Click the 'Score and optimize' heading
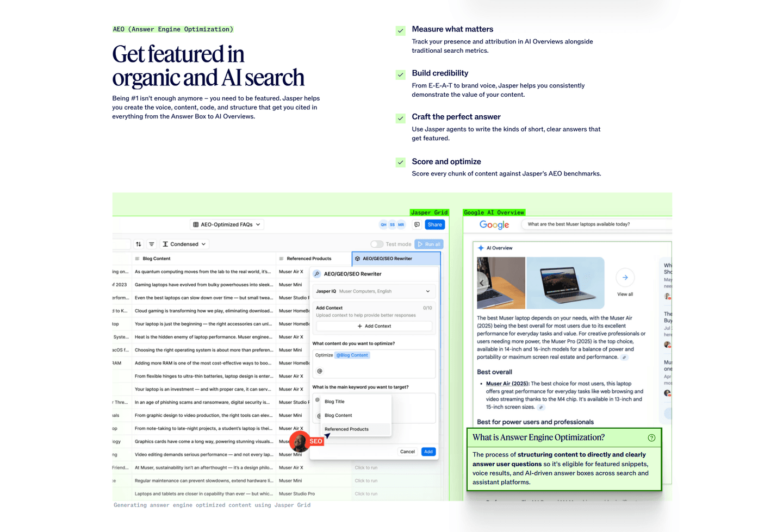Image resolution: width=783 pixels, height=532 pixels. 446,162
